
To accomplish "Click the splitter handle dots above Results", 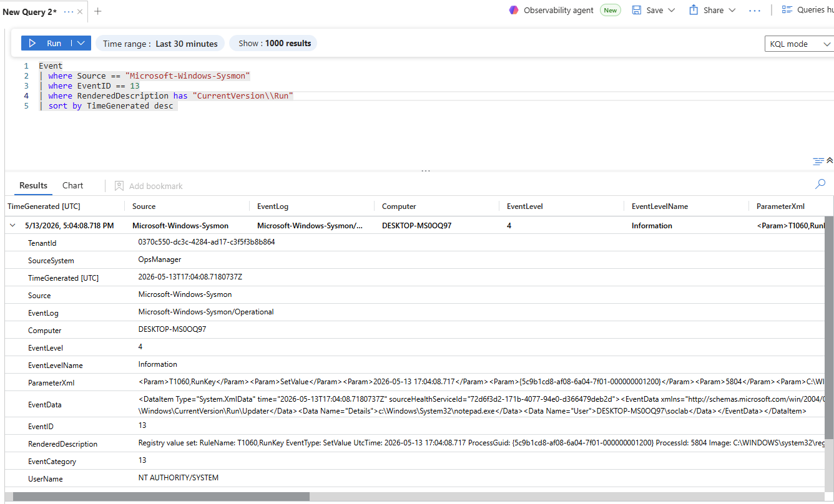I will [x=426, y=170].
